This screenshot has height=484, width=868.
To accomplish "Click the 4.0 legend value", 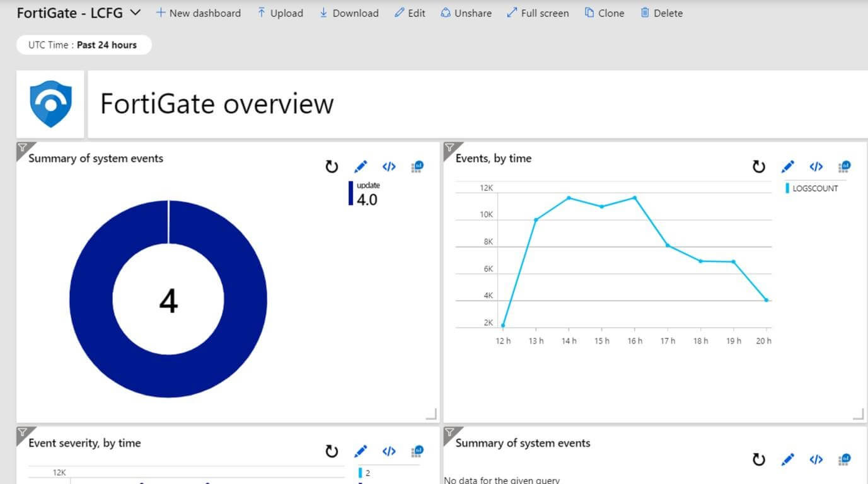I will [x=367, y=200].
